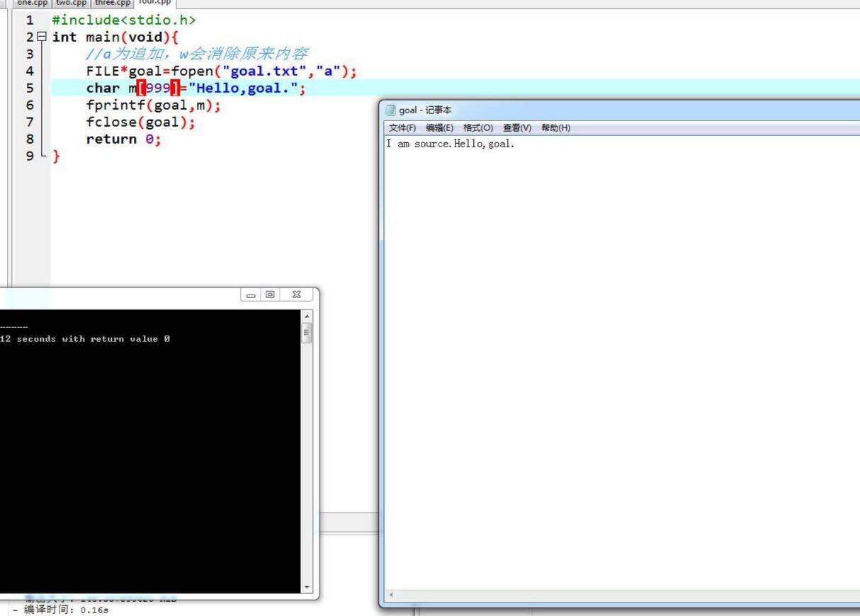Screen dimensions: 860x616
Task: Open the 帮助(H) menu in Notepad
Action: pos(556,128)
